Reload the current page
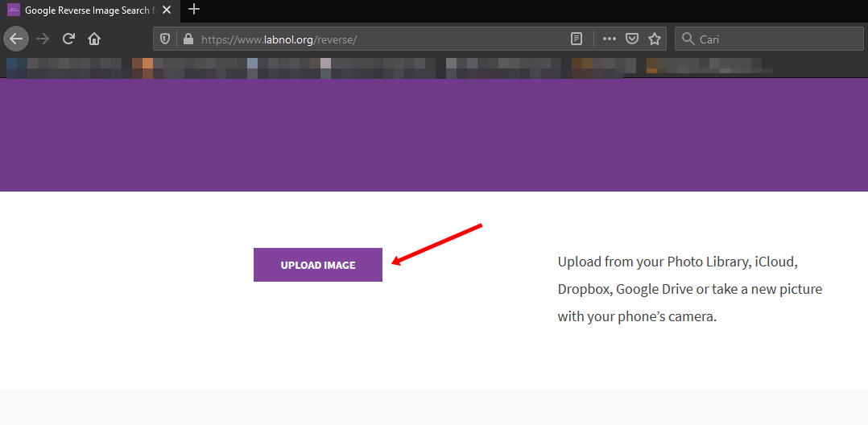 click(x=68, y=39)
